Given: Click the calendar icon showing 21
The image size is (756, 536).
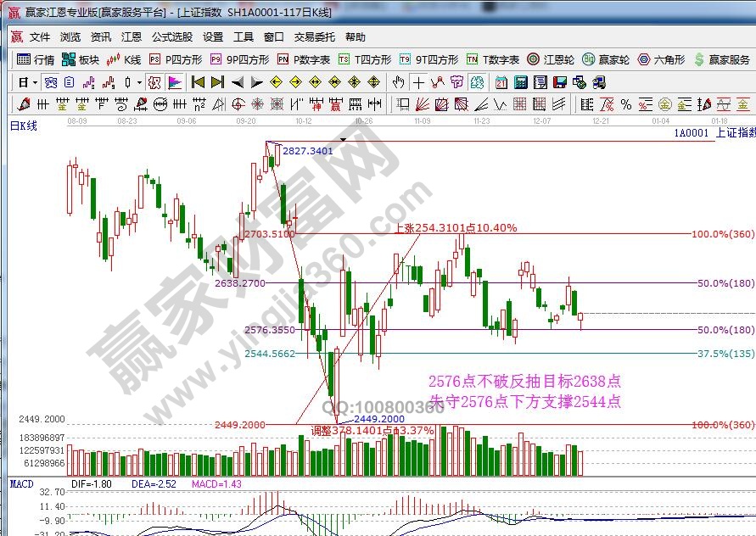Looking at the screenshot, I should click(501, 82).
